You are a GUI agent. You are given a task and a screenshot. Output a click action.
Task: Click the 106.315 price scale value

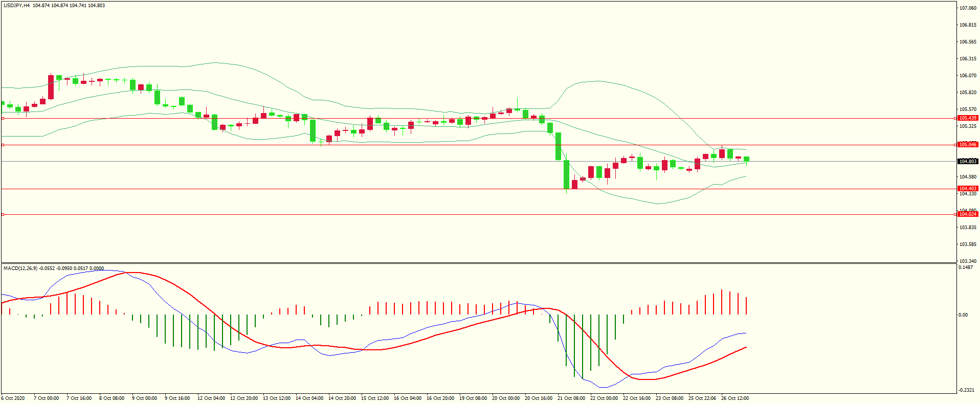click(x=968, y=59)
